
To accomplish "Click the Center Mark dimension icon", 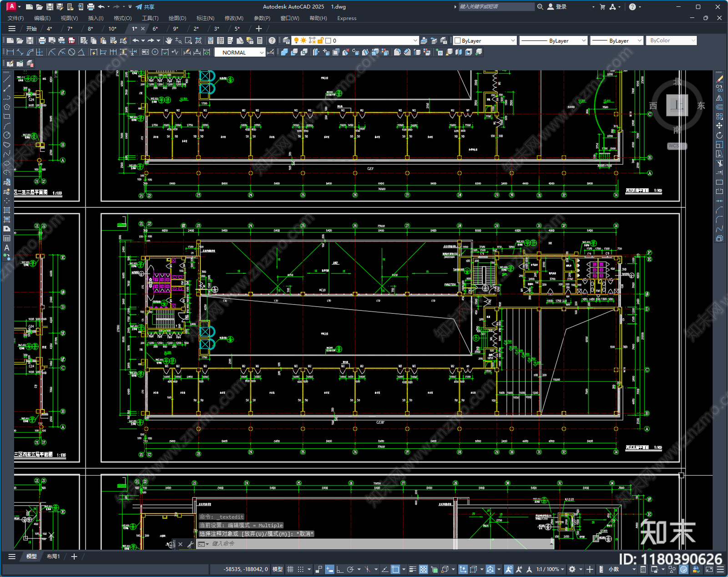I will 155,52.
